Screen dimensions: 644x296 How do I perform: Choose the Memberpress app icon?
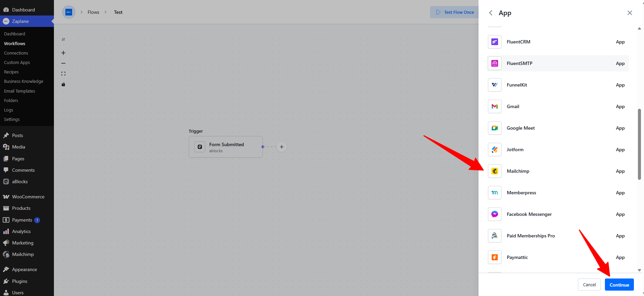495,193
